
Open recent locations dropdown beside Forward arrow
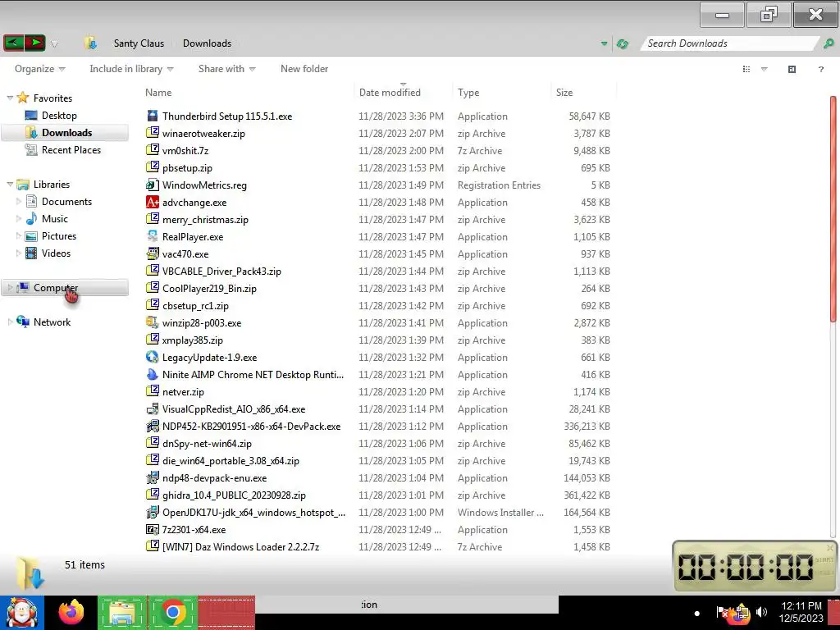[x=54, y=44]
